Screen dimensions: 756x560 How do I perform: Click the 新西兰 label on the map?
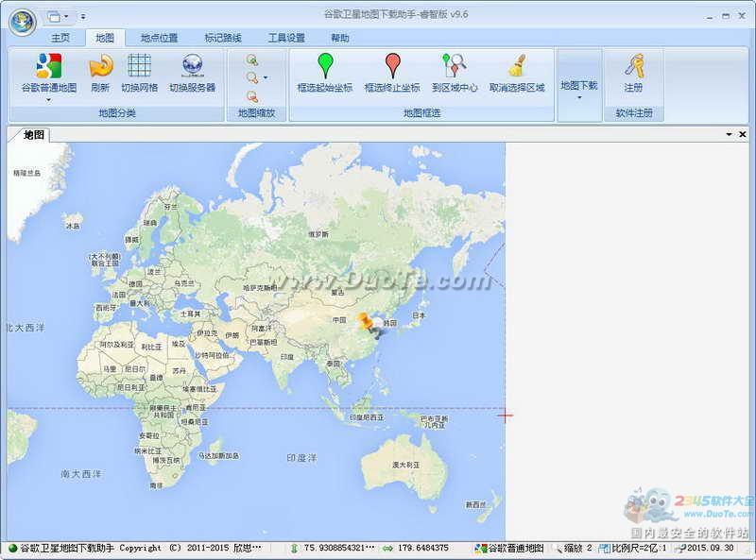point(476,504)
